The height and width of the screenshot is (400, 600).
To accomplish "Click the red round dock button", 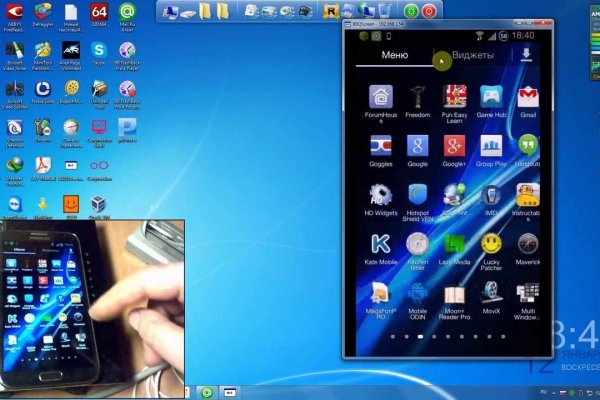I will coord(429,11).
